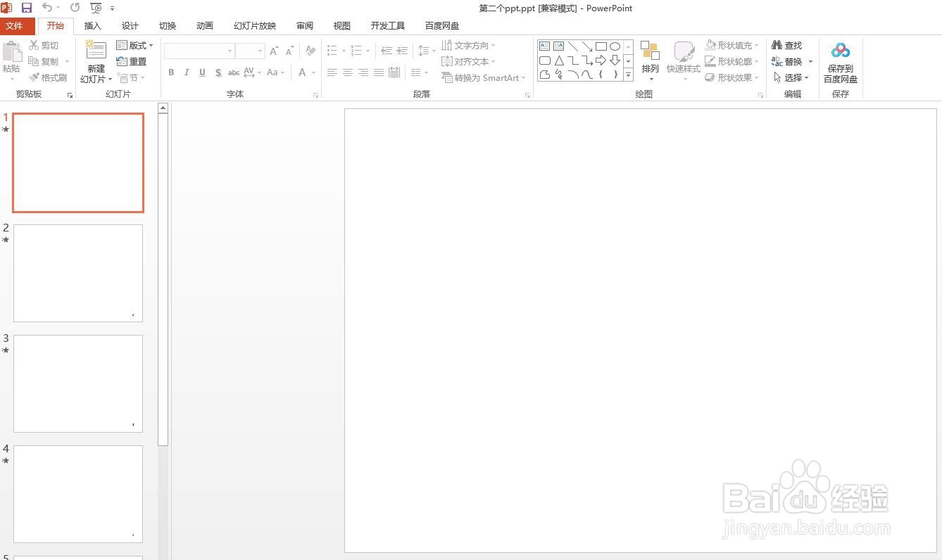This screenshot has height=560, width=942.
Task: Open the 文字方向 text direction menu
Action: click(x=468, y=45)
